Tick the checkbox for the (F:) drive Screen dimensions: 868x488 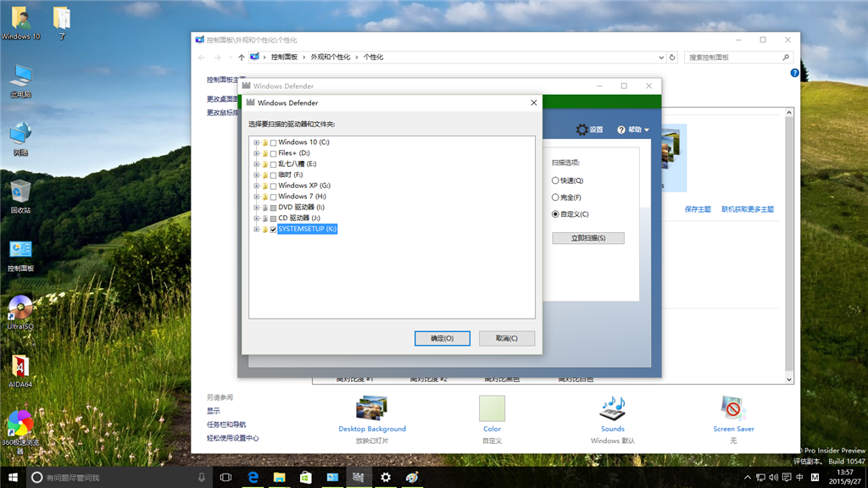pos(273,175)
